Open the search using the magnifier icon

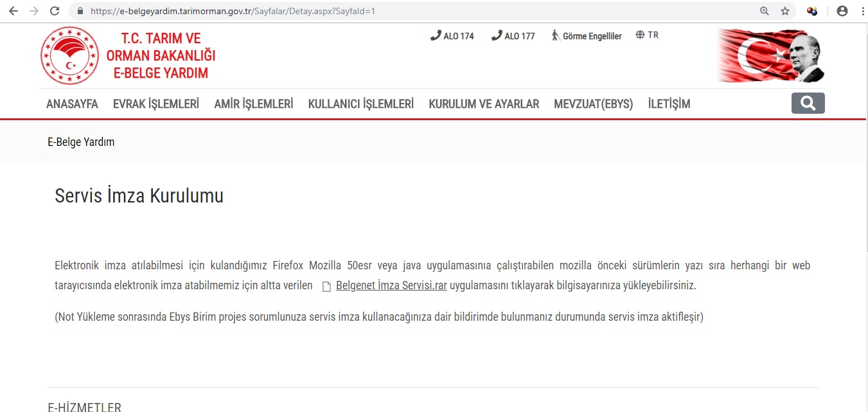808,103
